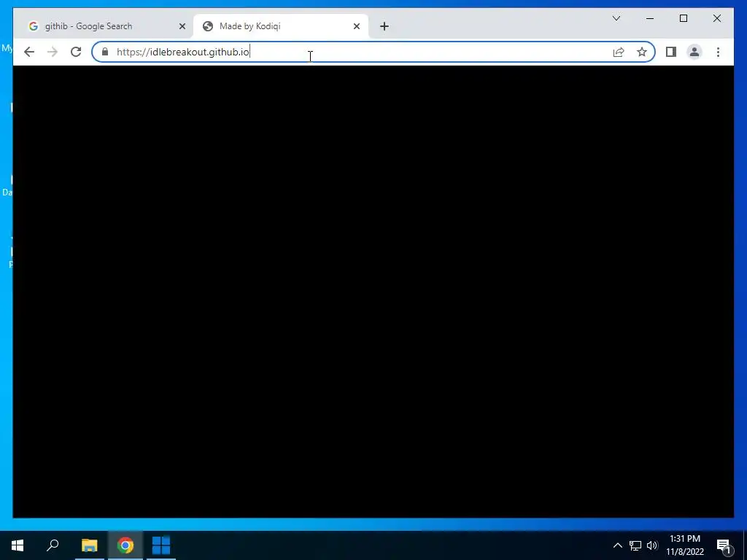Open the Chrome profile avatar menu
This screenshot has width=747, height=560.
tap(694, 52)
